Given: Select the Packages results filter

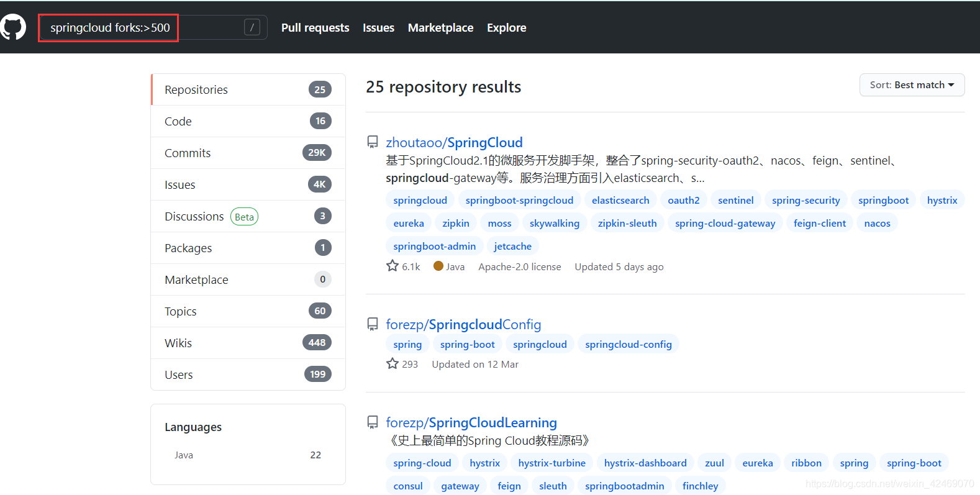Looking at the screenshot, I should [x=248, y=248].
